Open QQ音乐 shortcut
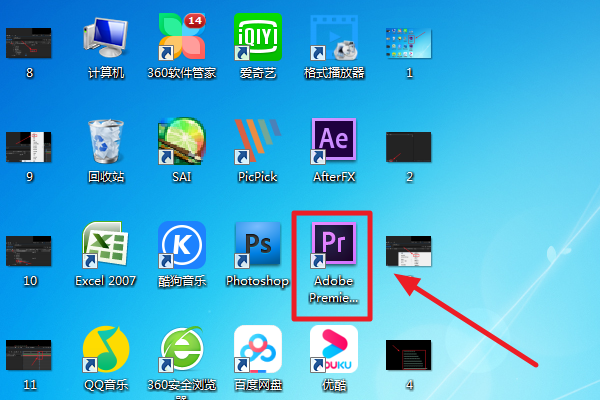 106,349
